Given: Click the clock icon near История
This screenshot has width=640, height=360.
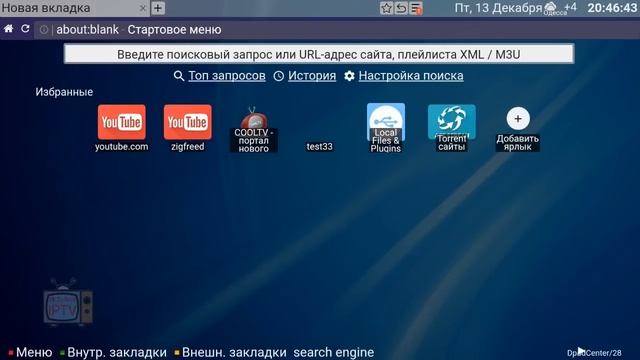Looking at the screenshot, I should (278, 76).
